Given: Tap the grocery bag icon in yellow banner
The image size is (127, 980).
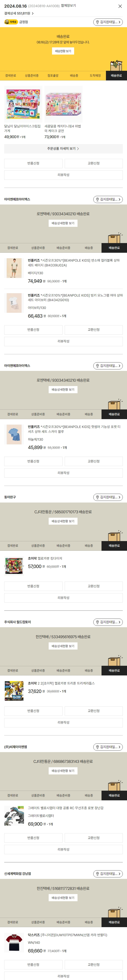Looking at the screenshot, I should [x=116, y=65].
